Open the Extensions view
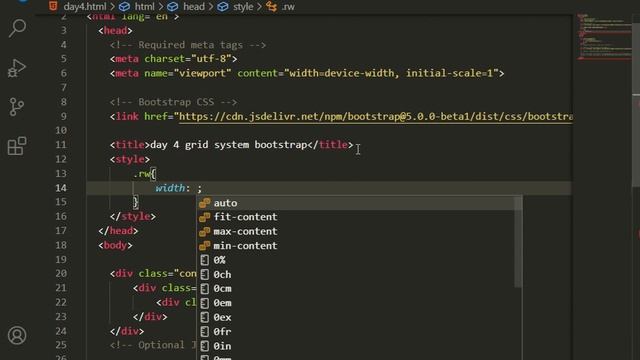This screenshot has height=360, width=640. pos(17,146)
